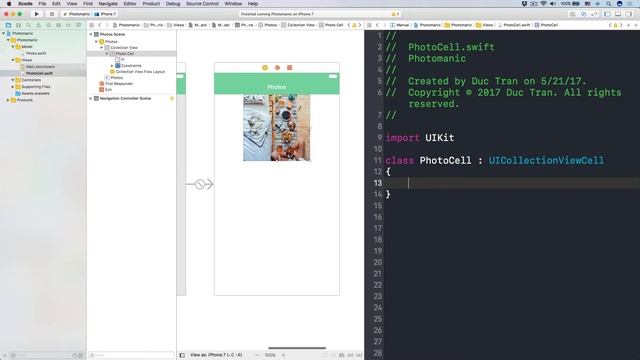Open the Navigate menu
The image size is (640, 360).
click(x=108, y=4)
